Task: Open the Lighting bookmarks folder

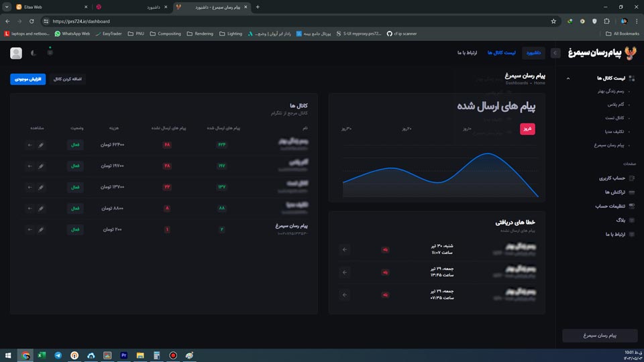Action: click(x=230, y=34)
